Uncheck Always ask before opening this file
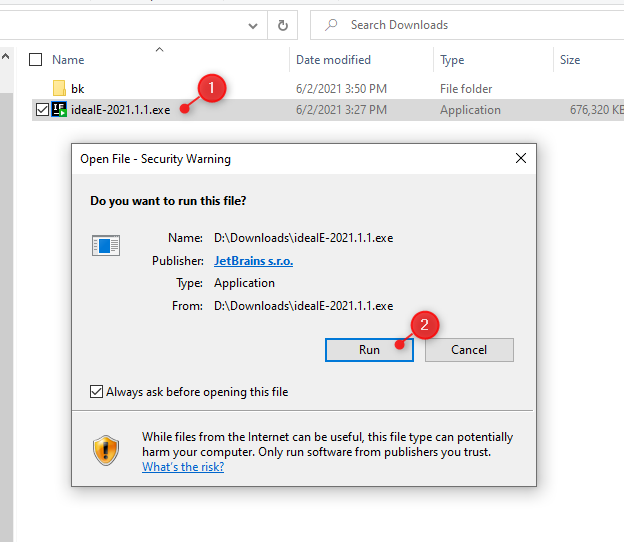Image resolution: width=624 pixels, height=542 pixels. tap(96, 392)
